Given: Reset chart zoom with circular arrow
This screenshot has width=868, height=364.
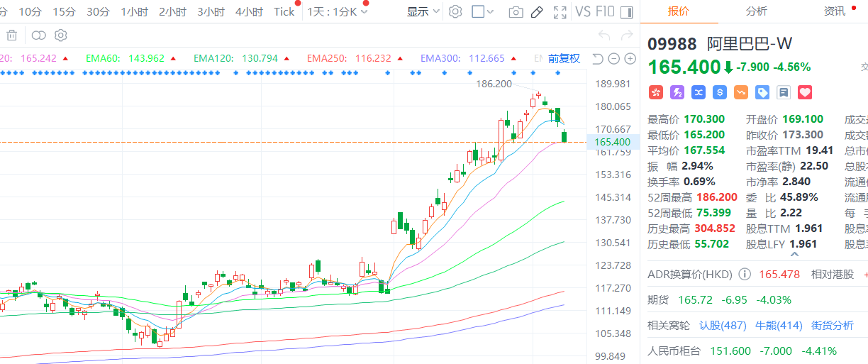Looking at the screenshot, I should click(598, 59).
